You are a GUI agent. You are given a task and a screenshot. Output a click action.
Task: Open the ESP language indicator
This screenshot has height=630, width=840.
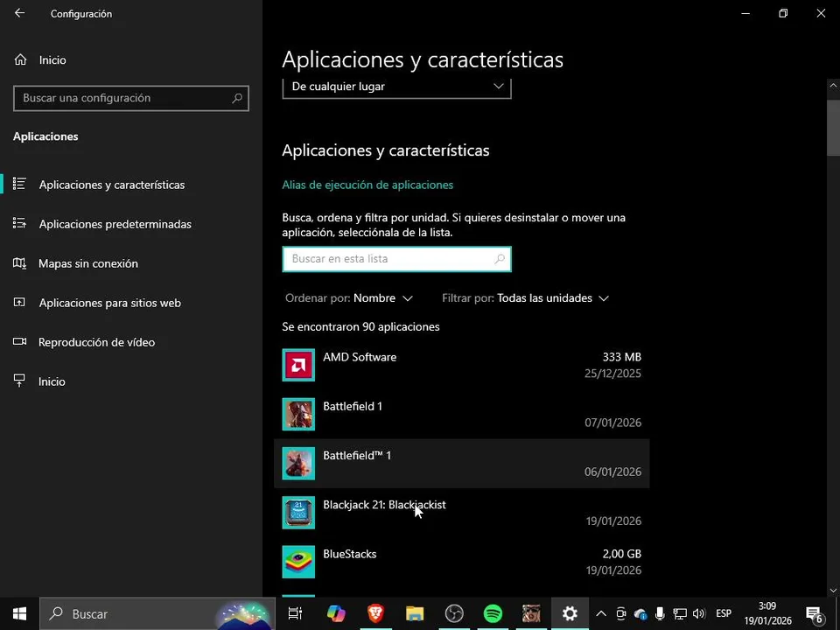click(x=724, y=614)
